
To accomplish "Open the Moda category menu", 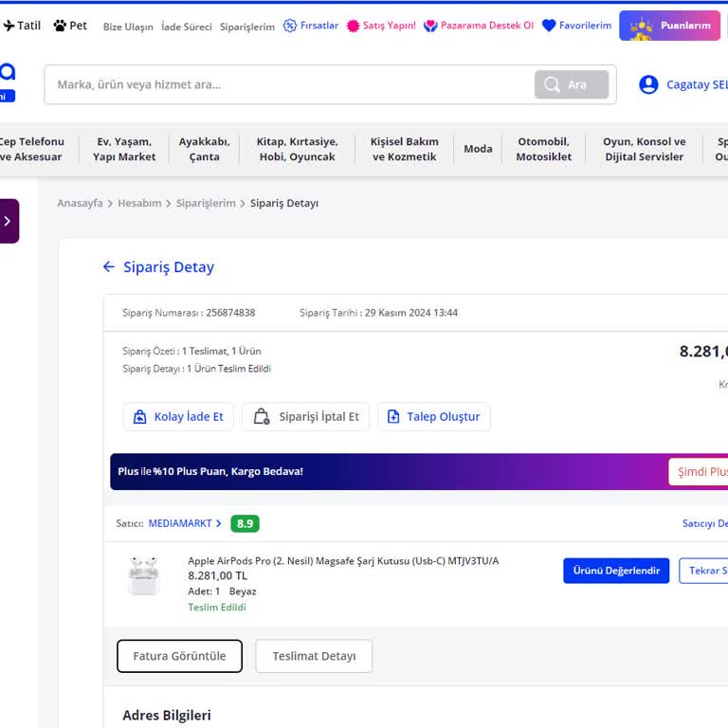I will click(x=478, y=149).
